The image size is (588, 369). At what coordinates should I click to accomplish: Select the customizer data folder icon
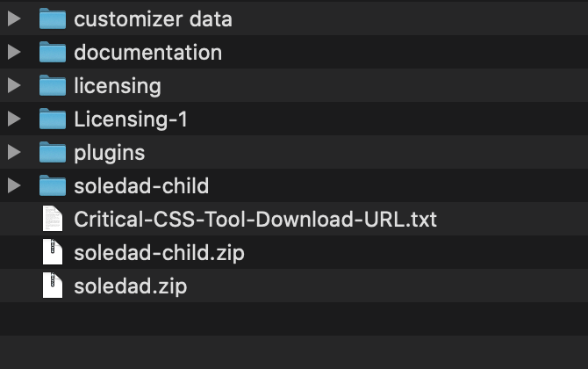pos(53,18)
